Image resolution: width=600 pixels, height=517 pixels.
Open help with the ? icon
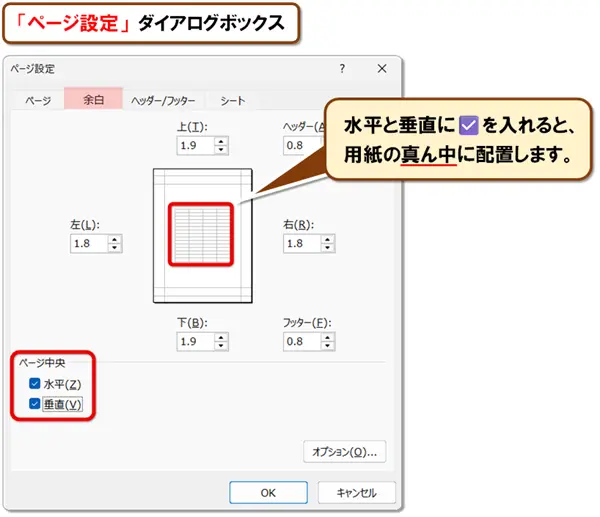tap(342, 69)
